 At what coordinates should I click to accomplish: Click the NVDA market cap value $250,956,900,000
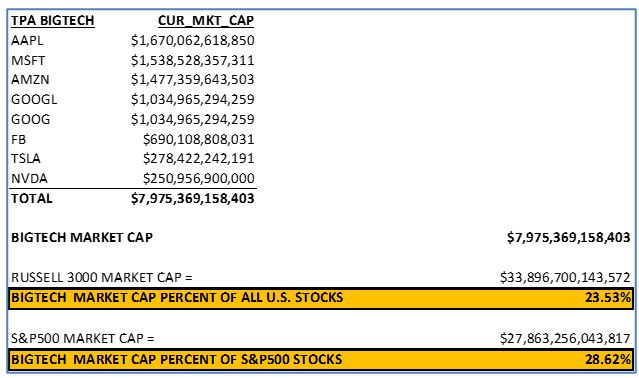coord(198,178)
